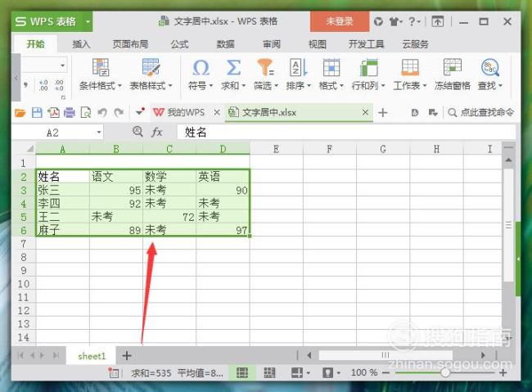Open the 审阅 ribbon tab
The width and height of the screenshot is (532, 392).
pos(272,44)
